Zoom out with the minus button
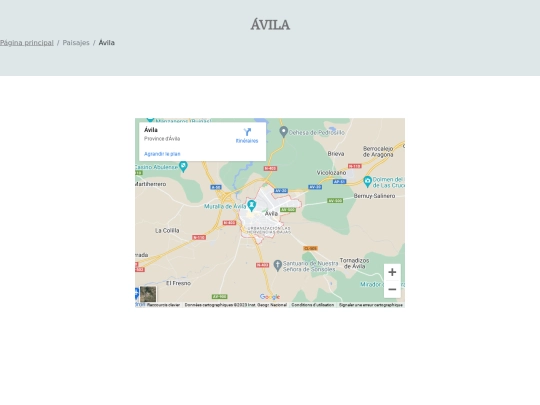The width and height of the screenshot is (540, 405). pyautogui.click(x=392, y=289)
